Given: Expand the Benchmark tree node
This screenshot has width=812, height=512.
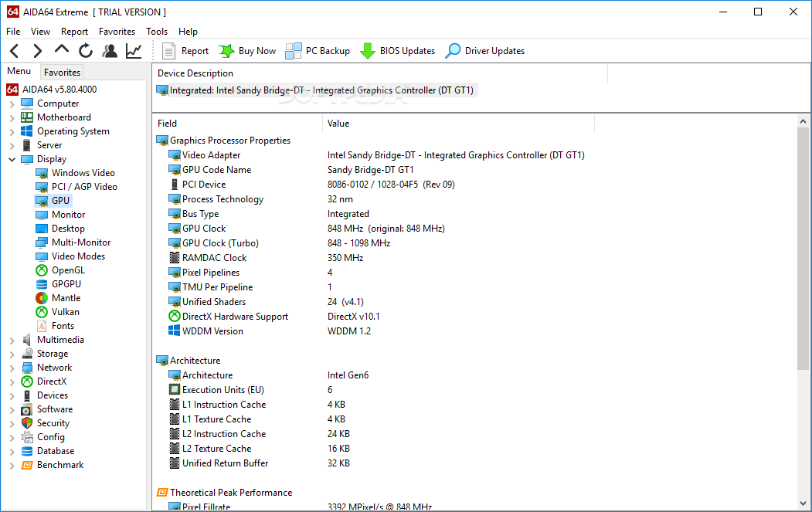Looking at the screenshot, I should [x=12, y=466].
